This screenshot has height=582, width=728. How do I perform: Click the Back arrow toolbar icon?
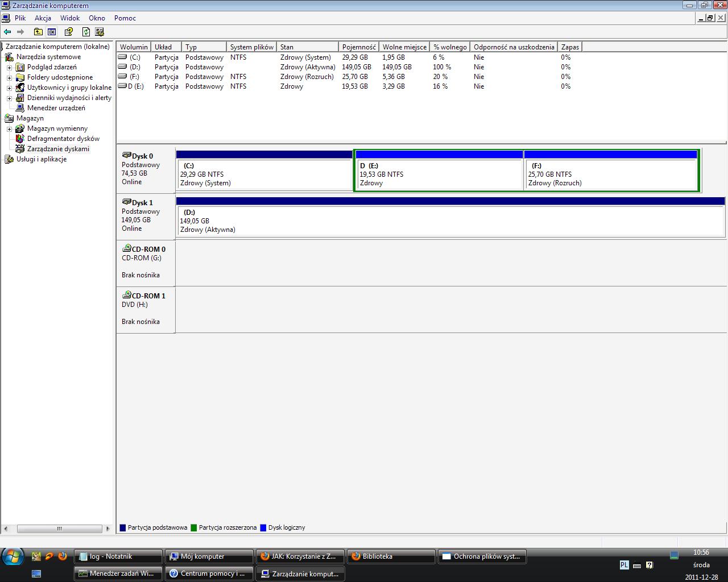[x=7, y=32]
